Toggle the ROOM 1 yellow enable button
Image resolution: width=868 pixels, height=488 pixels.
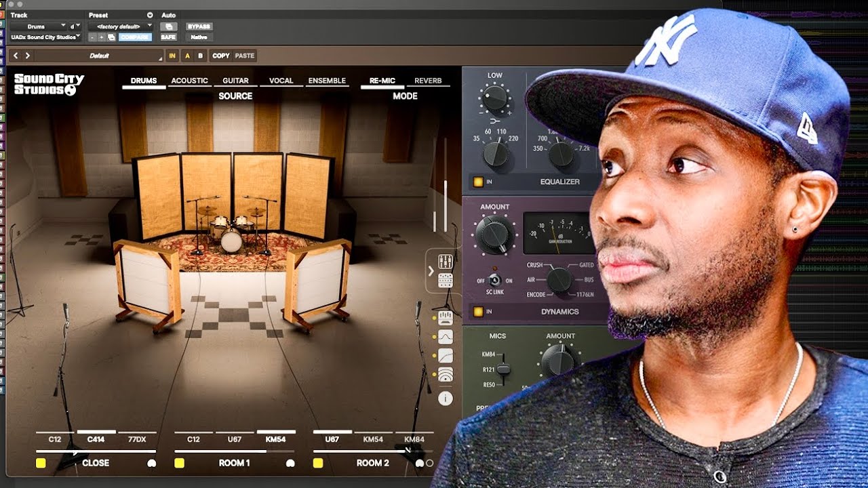coord(180,464)
